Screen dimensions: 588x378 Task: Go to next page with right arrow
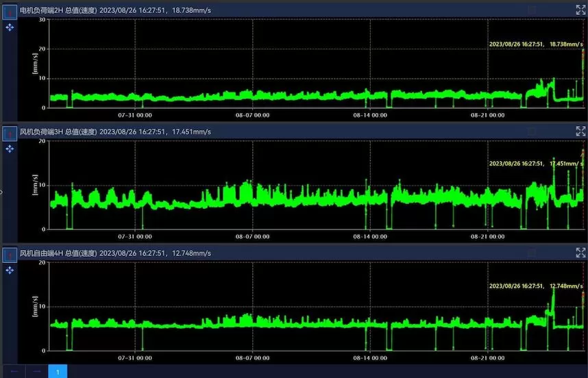pyautogui.click(x=36, y=371)
